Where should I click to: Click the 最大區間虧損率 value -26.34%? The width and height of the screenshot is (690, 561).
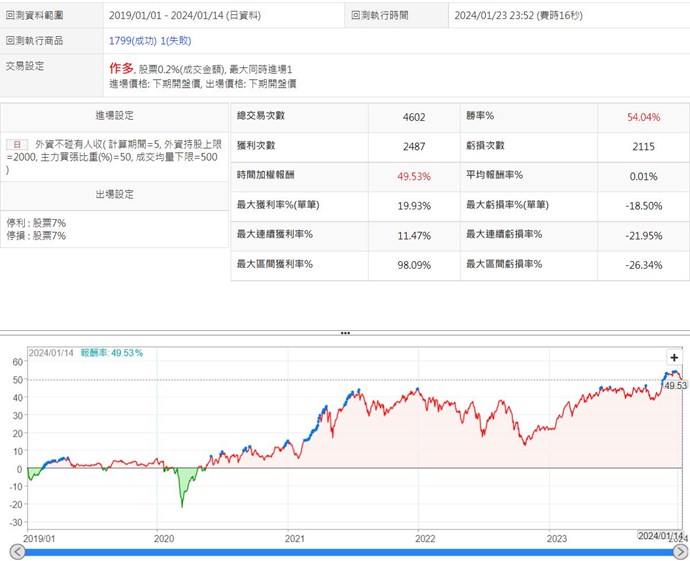tap(643, 265)
